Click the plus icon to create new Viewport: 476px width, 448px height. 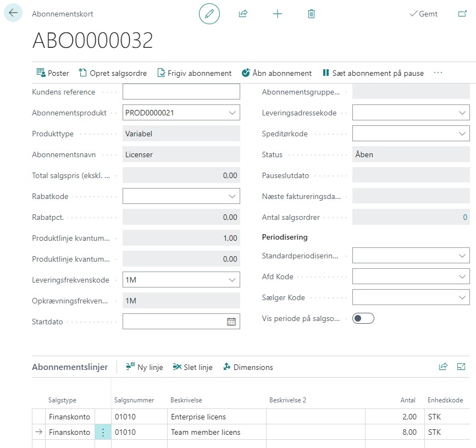278,14
